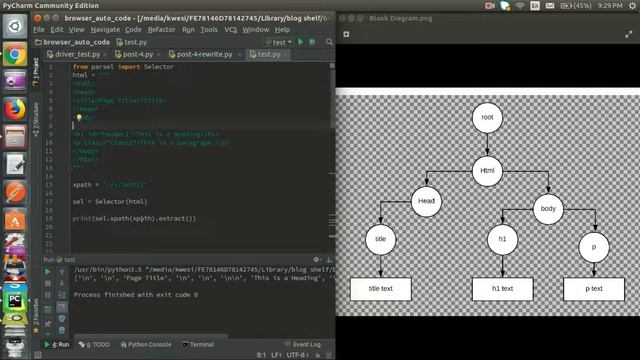Rerun test from the Run panel
Screen dimensions: 640x360
pos(48,271)
